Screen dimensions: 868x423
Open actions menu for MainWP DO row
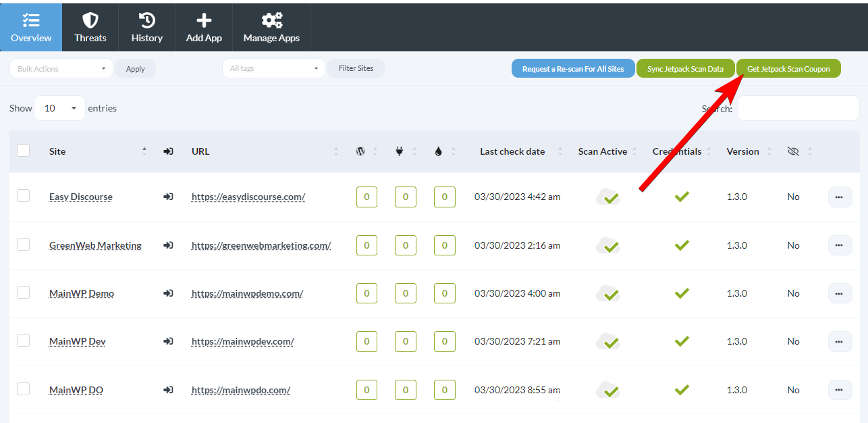click(x=840, y=390)
